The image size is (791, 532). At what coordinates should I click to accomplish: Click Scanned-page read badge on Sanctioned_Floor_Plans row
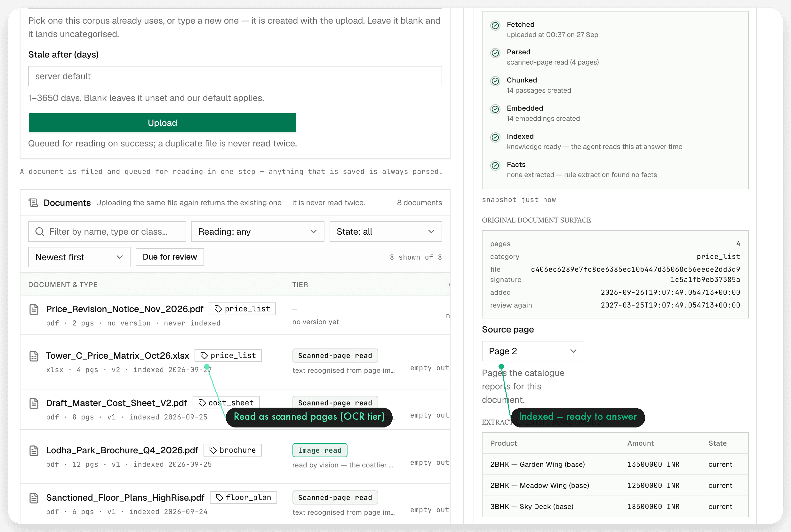335,497
